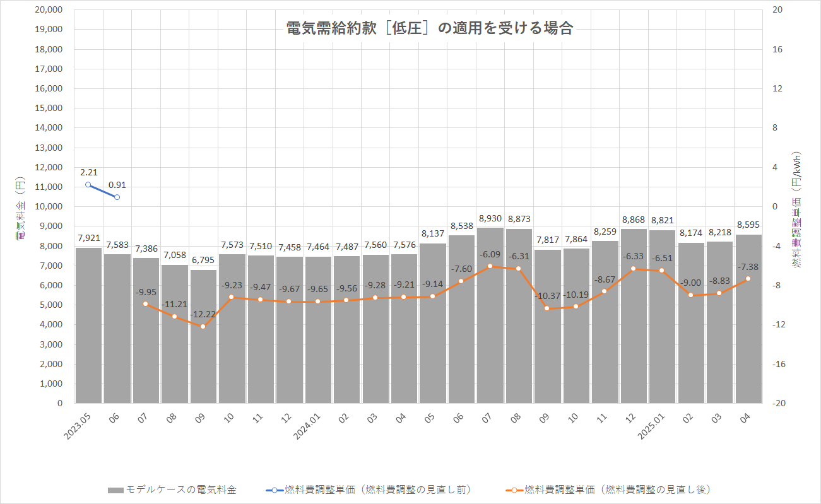Click the bar value label 8,821
Image resolution: width=821 pixels, height=504 pixels.
click(663, 220)
